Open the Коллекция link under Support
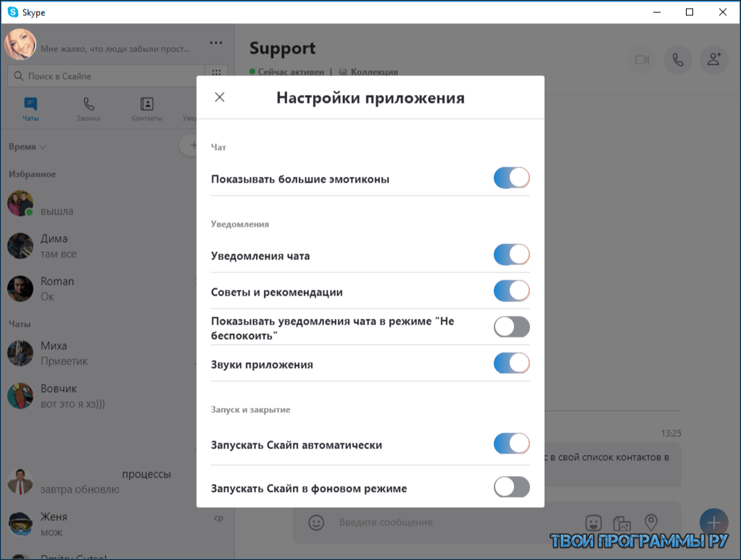 [x=373, y=72]
